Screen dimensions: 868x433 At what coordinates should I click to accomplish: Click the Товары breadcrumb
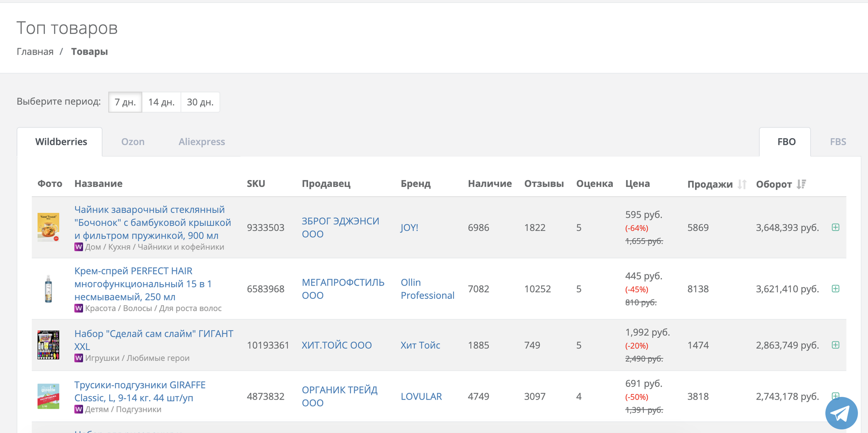coord(89,52)
